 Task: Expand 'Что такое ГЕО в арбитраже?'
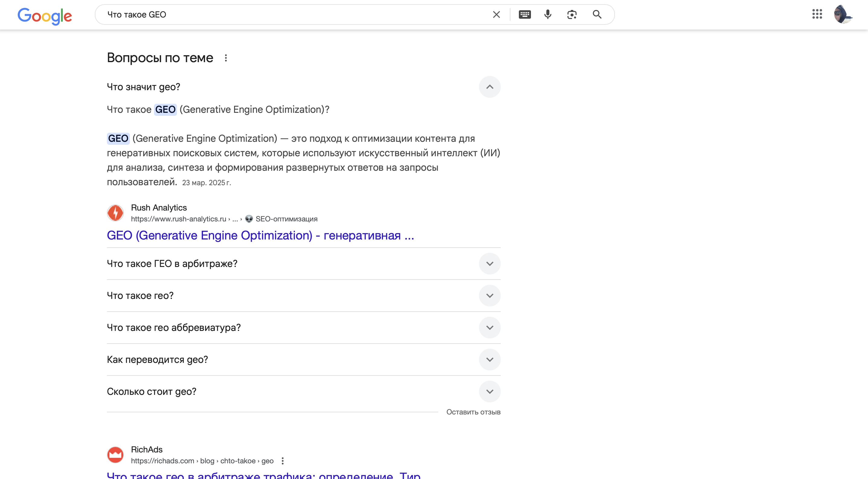pos(489,264)
